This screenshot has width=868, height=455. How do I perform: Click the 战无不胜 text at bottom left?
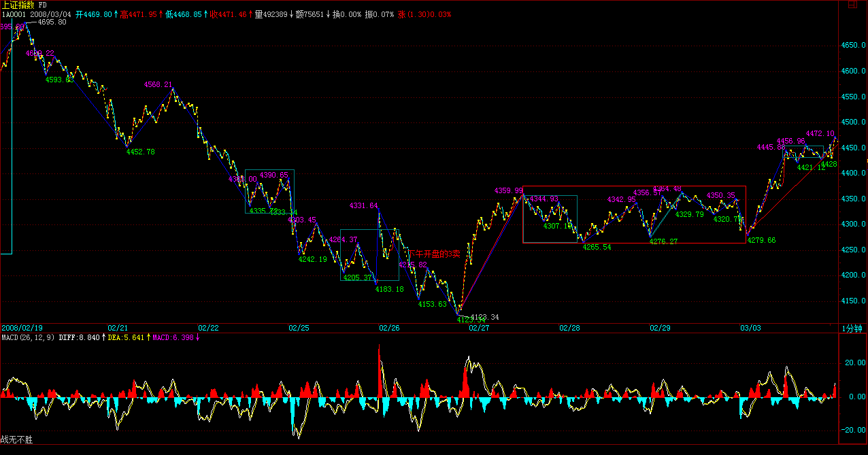coord(16,440)
